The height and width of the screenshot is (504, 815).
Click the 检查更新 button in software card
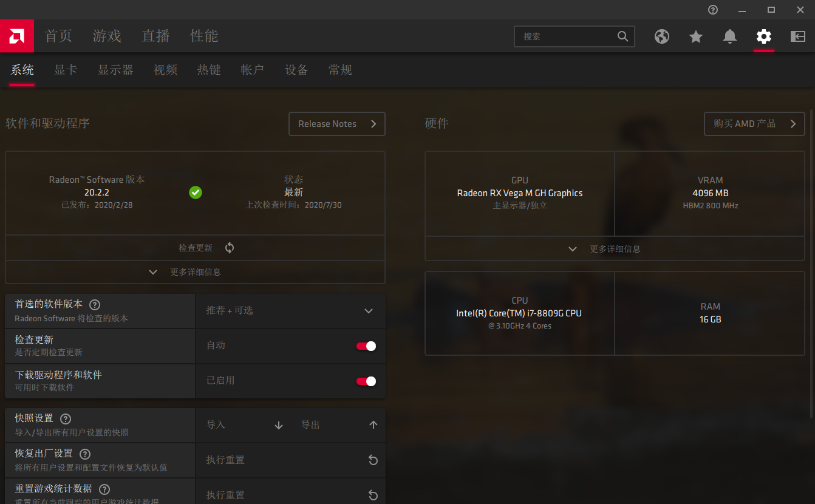tap(195, 248)
